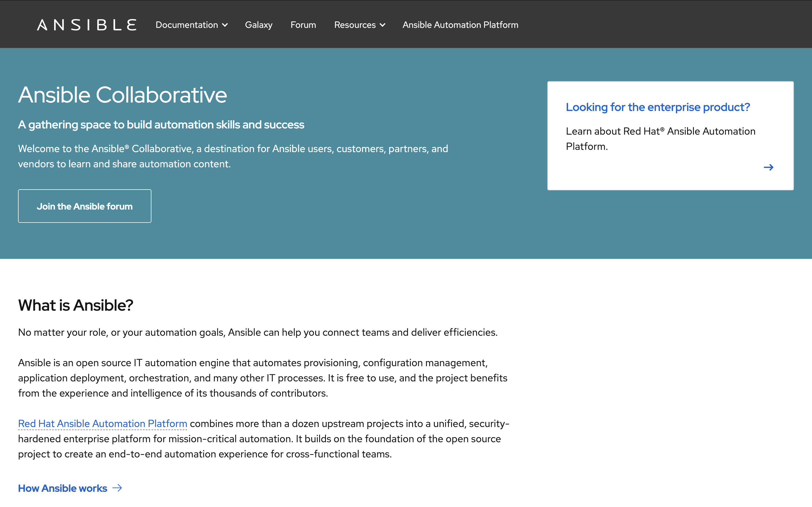Open the Documentation menu label

[187, 25]
